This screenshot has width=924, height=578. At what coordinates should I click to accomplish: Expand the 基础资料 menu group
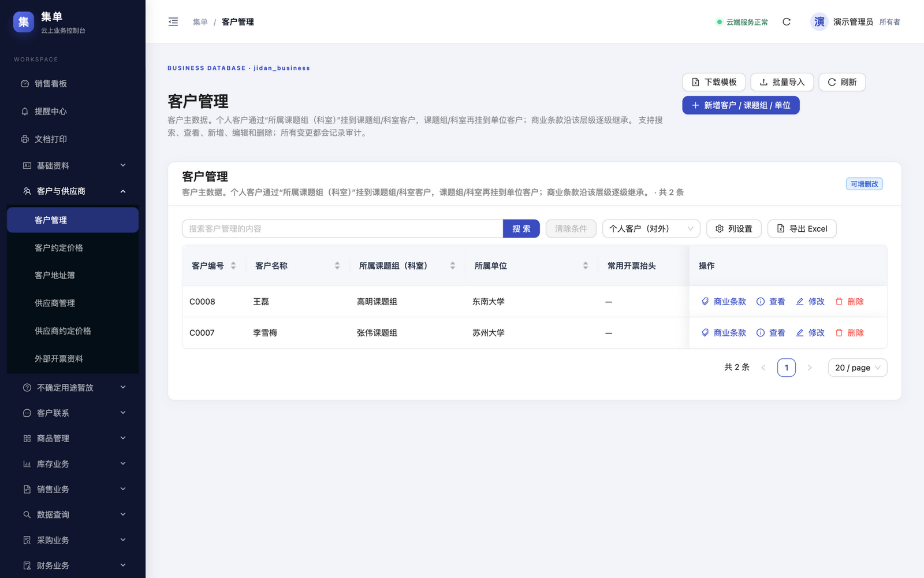73,166
